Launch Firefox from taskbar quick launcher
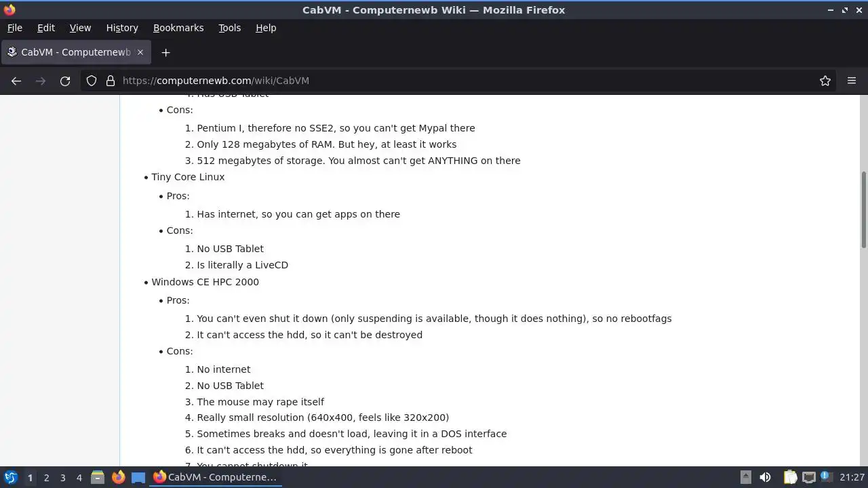Image resolution: width=868 pixels, height=488 pixels. (118, 477)
